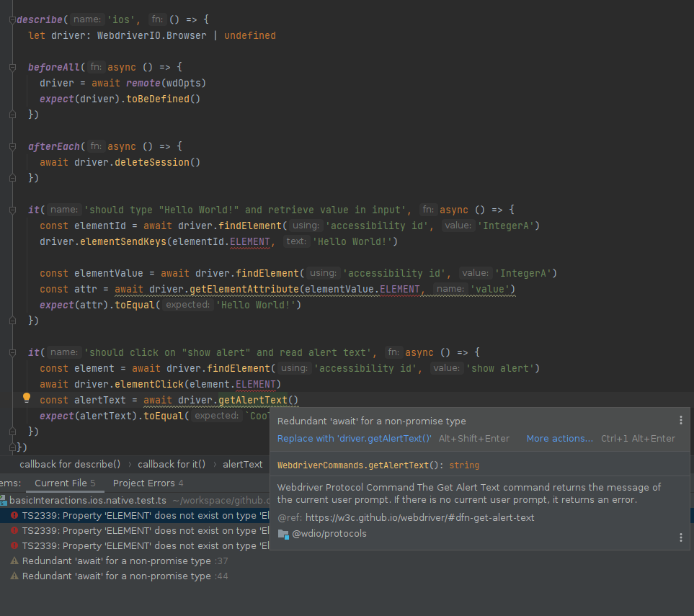Click fold end marker closing the first it block

(x=12, y=321)
